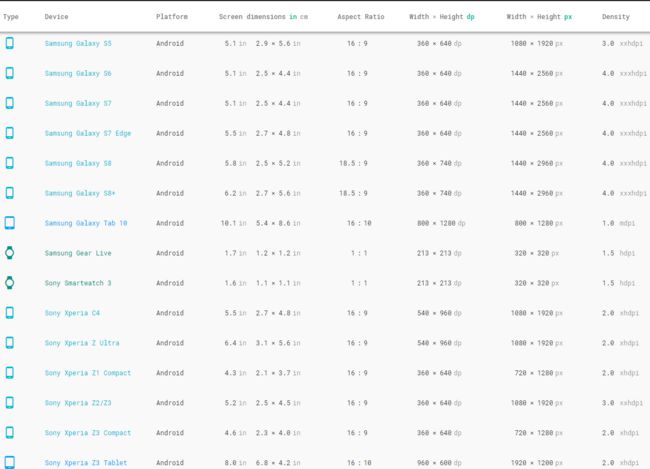
Task: Click 6.4 in screen size for Xperia Z Ultra
Action: coord(235,343)
